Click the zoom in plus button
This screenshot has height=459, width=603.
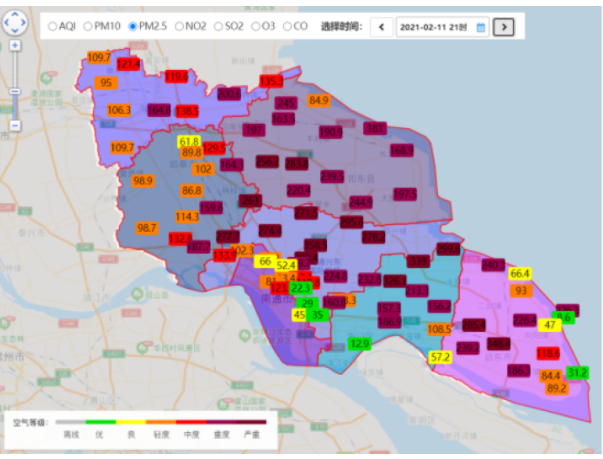point(15,46)
